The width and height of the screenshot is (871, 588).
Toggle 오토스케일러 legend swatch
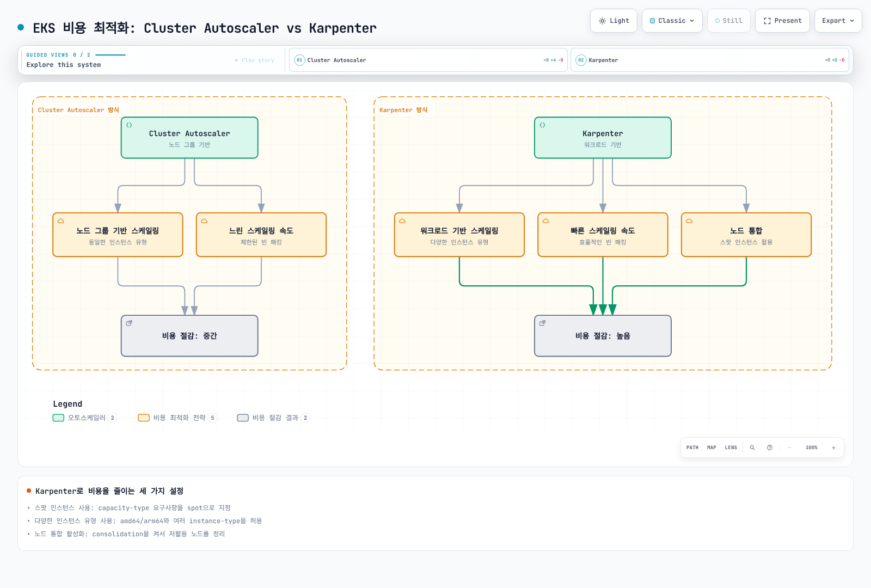(x=58, y=418)
